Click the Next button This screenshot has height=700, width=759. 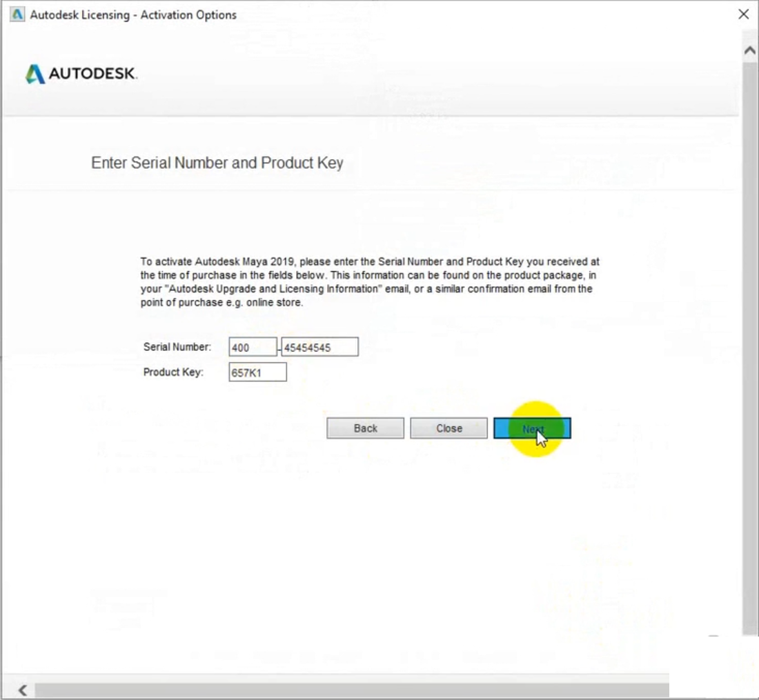(x=532, y=428)
